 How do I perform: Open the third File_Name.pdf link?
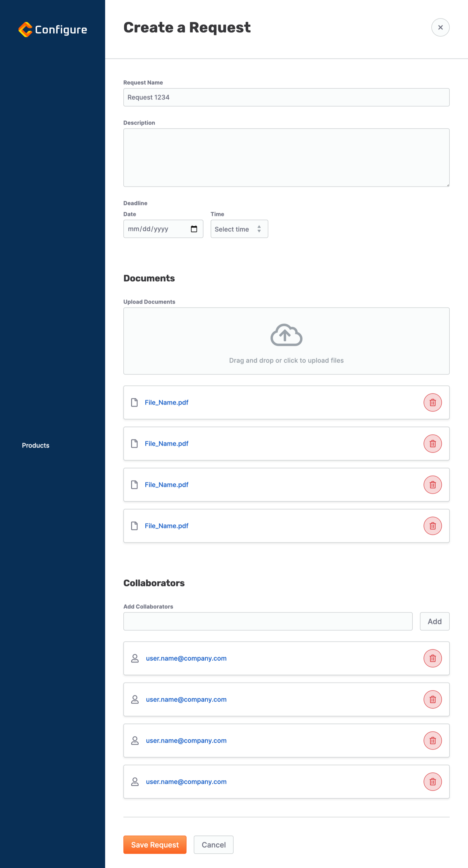pos(166,485)
